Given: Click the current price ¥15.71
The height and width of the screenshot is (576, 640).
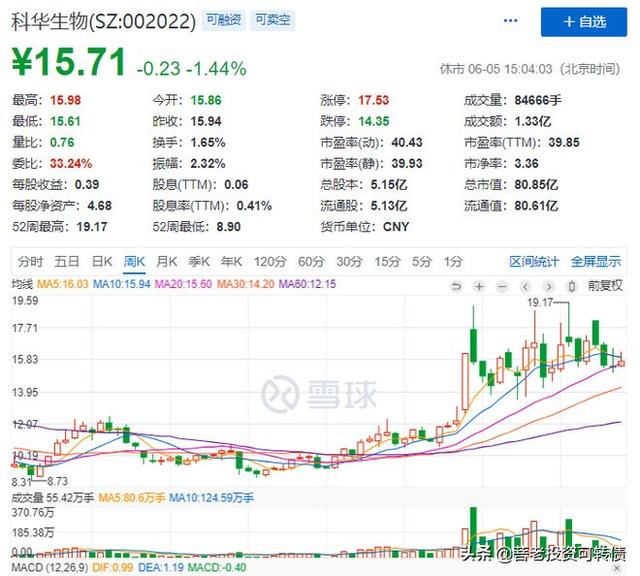Looking at the screenshot, I should click(x=68, y=62).
